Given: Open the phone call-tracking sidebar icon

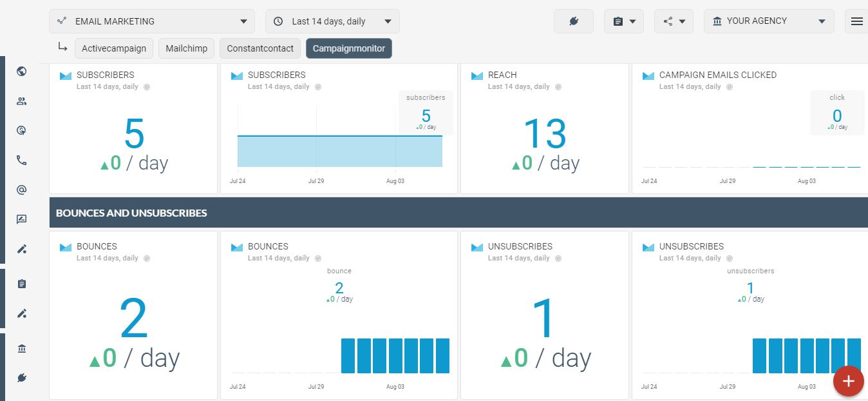Looking at the screenshot, I should [21, 161].
